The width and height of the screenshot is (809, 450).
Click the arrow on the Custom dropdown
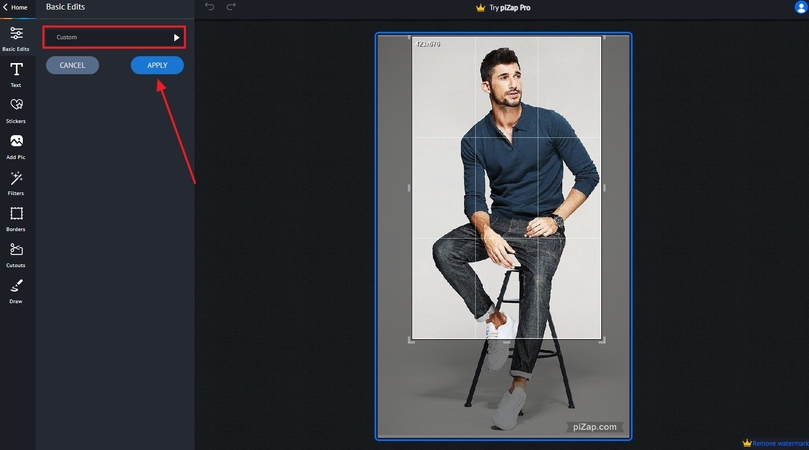click(176, 38)
